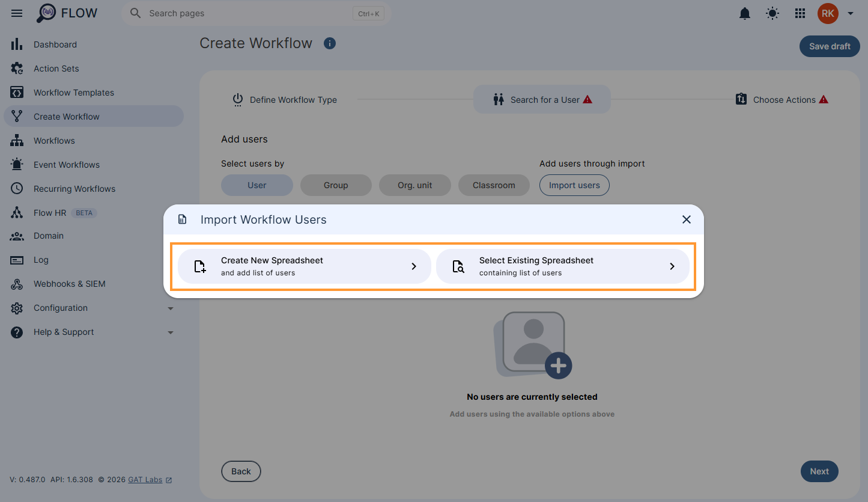The height and width of the screenshot is (502, 868).
Task: Click the Ctrl+K shortcut badge
Action: point(368,13)
